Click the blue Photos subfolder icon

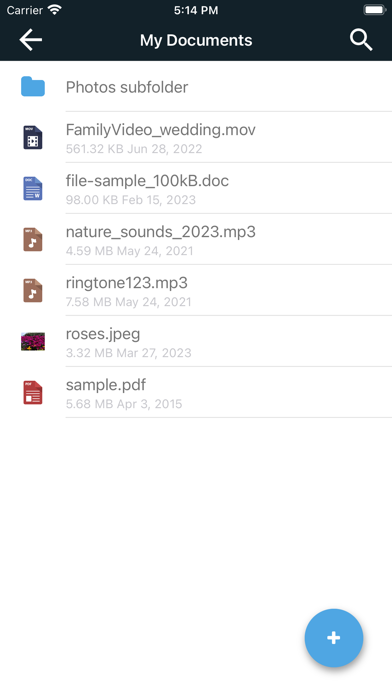point(33,87)
